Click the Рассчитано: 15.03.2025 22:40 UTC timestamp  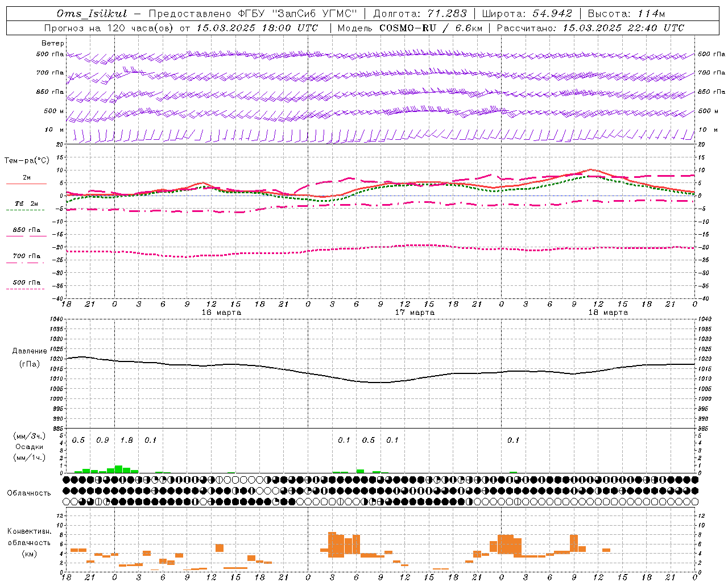pos(590,28)
